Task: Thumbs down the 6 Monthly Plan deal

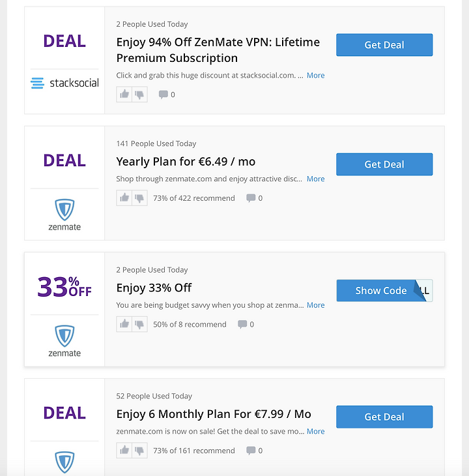Action: coord(140,451)
